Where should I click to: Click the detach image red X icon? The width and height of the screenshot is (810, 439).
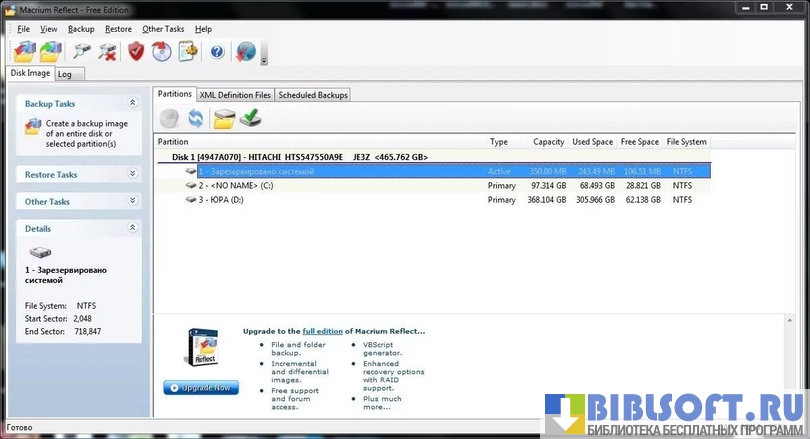click(x=108, y=51)
